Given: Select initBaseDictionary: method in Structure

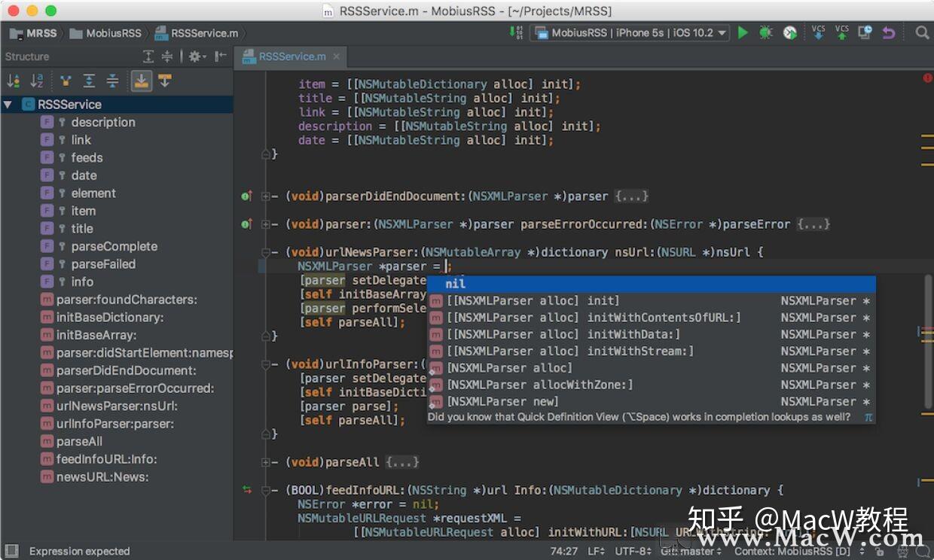Looking at the screenshot, I should tap(110, 317).
